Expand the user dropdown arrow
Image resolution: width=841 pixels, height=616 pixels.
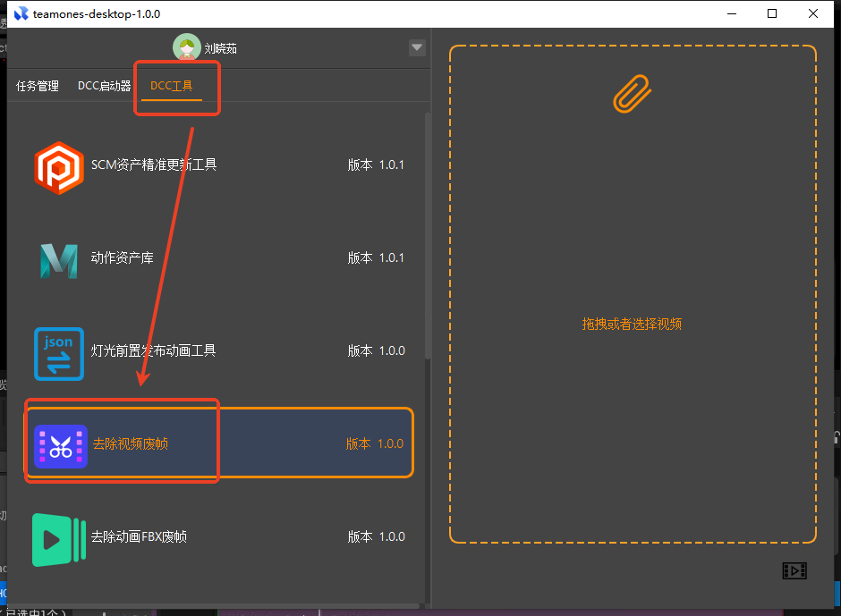point(417,48)
